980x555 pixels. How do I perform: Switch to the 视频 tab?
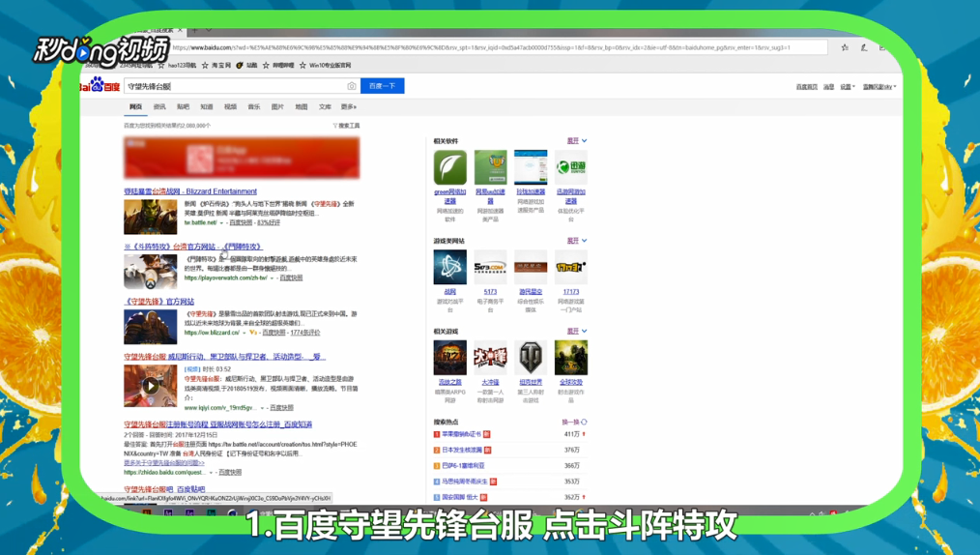pos(231,107)
